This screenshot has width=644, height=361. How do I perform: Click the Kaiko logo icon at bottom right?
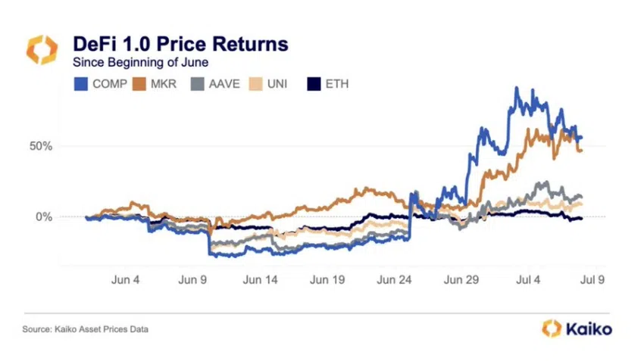pos(551,328)
